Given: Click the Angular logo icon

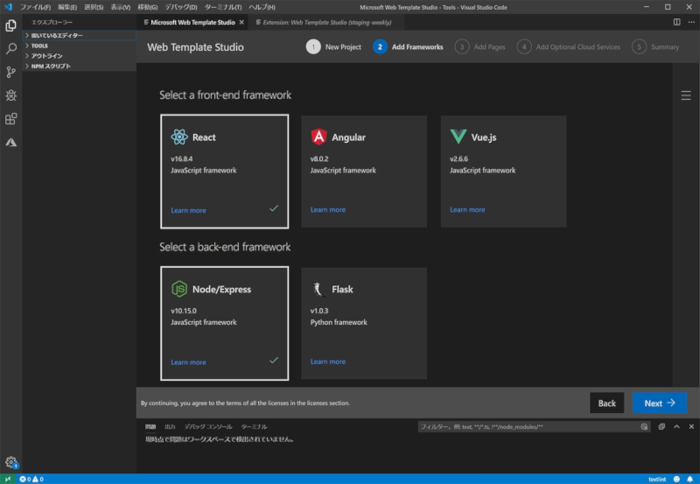Looking at the screenshot, I should click(319, 137).
